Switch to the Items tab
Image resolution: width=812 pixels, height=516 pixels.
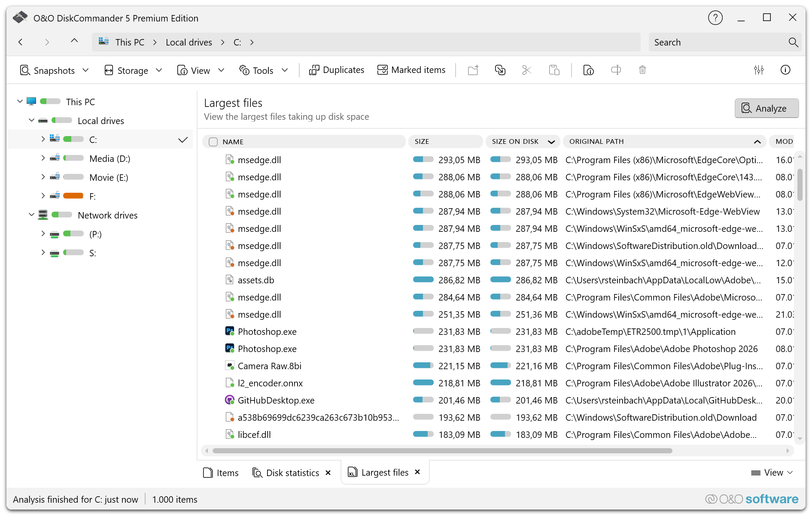[221, 473]
